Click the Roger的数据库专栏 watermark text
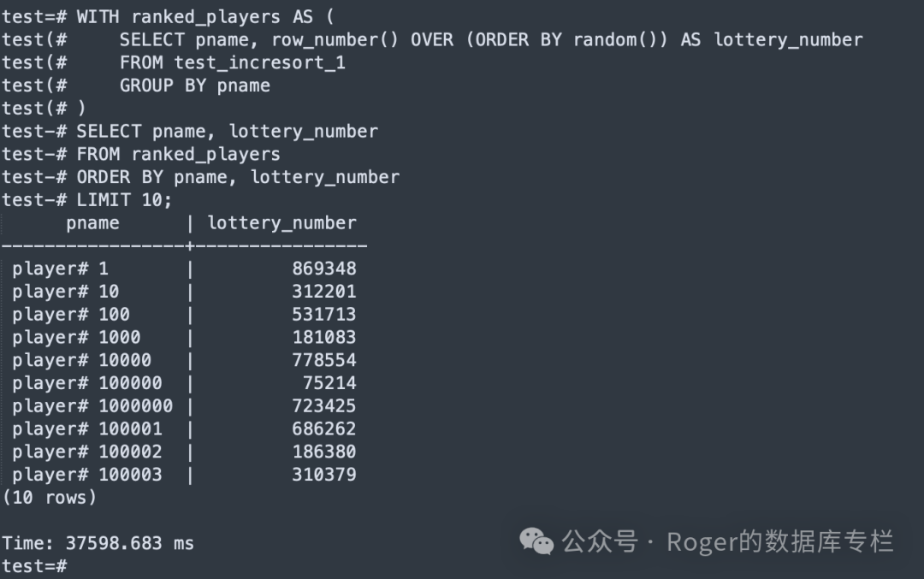This screenshot has width=924, height=579. [x=779, y=541]
